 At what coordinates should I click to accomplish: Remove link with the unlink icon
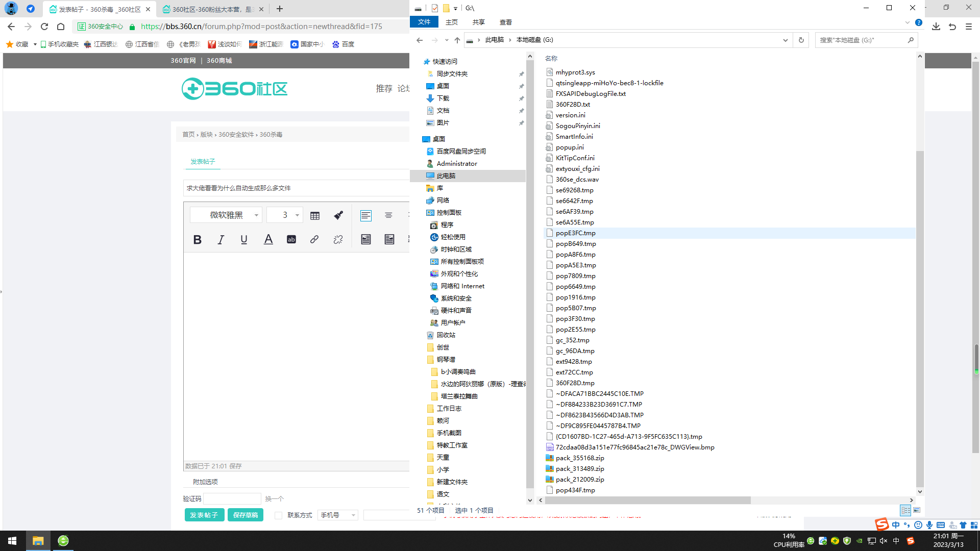(338, 240)
